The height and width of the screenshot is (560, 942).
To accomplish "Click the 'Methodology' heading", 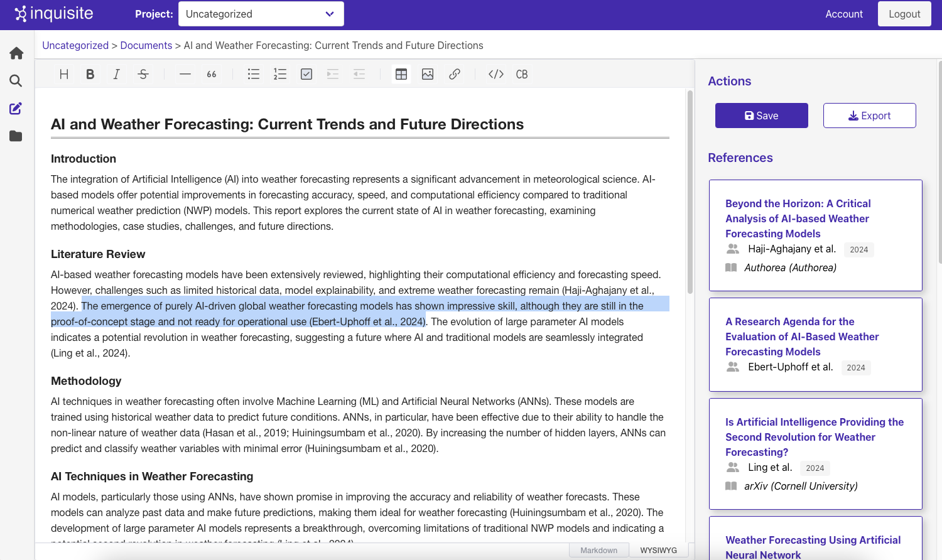I will 86,381.
